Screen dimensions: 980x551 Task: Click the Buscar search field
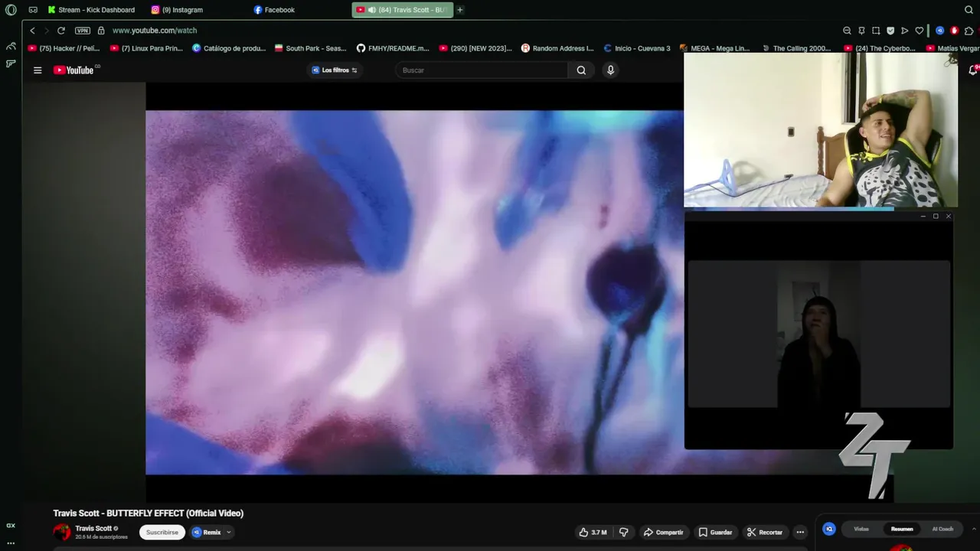[x=482, y=70]
